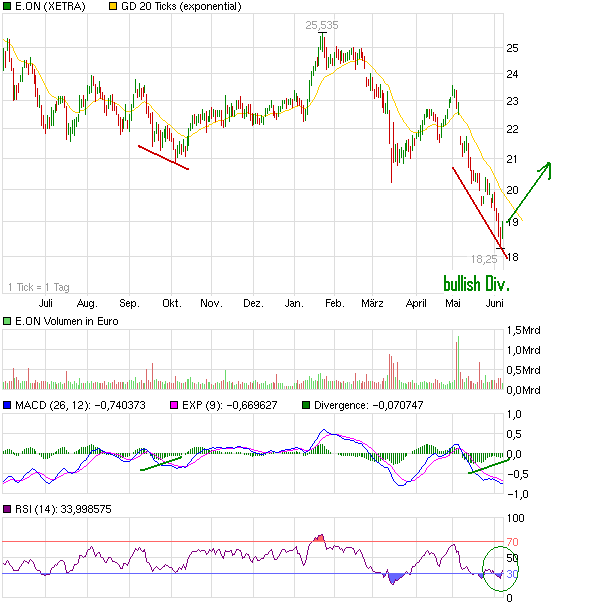Screen dimensions: 605x603
Task: Click the price axis value 25
Action: [x=512, y=48]
